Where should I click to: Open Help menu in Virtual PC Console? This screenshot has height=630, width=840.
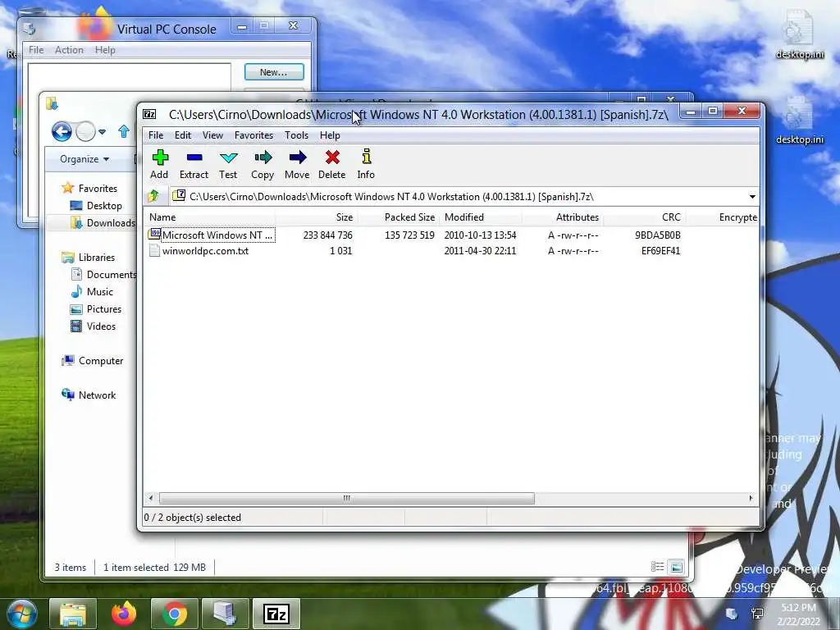(x=105, y=50)
